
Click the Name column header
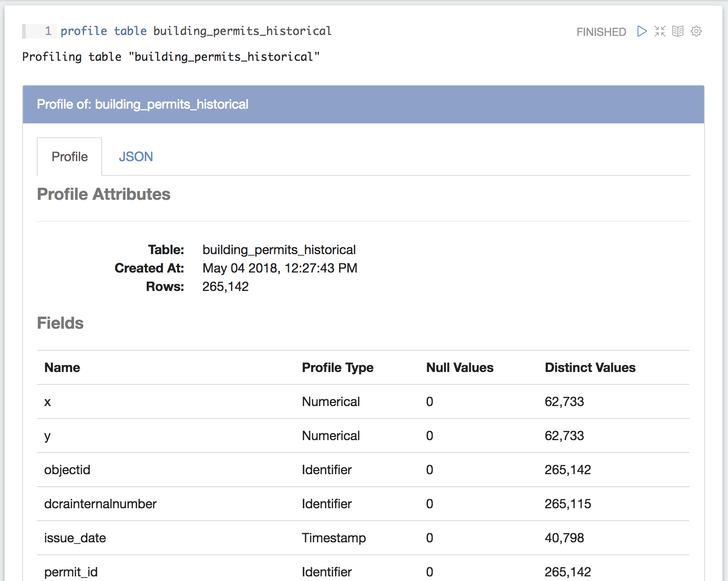coord(62,367)
